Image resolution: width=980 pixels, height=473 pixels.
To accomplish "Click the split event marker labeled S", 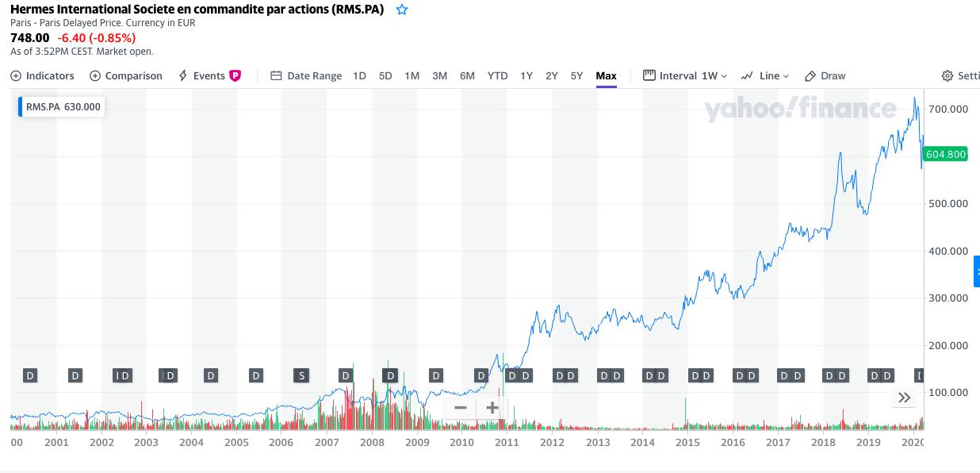I will 301,375.
